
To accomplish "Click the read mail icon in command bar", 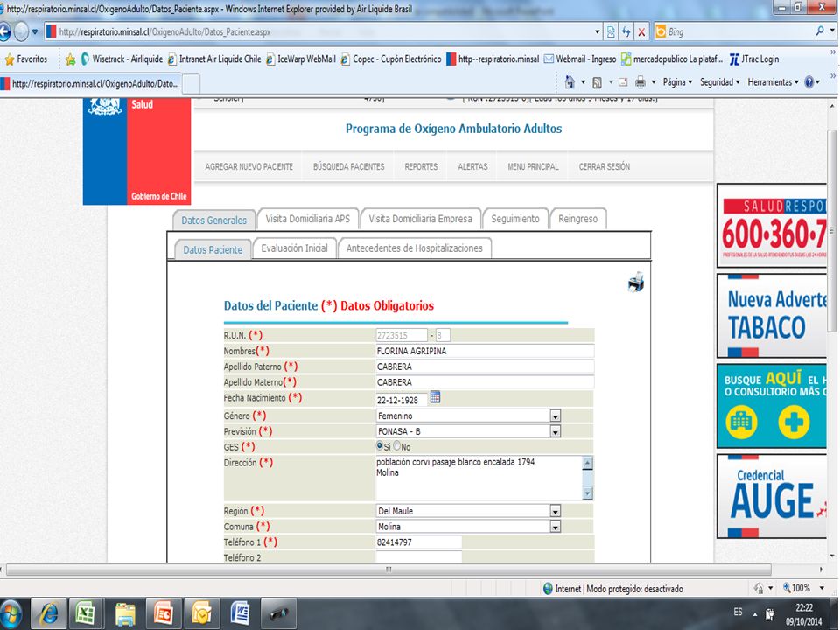I will [x=623, y=82].
